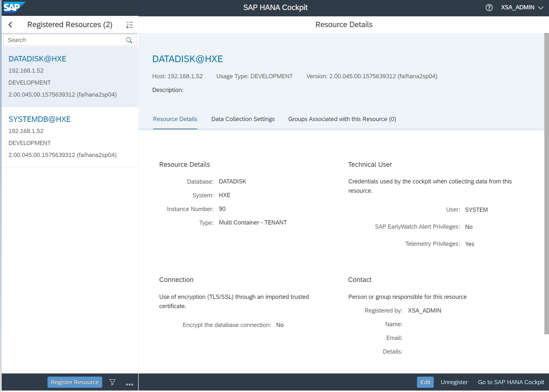Select SYSTEMDB@HXE in the resources list
Screen dimensions: 549x392
coord(70,137)
